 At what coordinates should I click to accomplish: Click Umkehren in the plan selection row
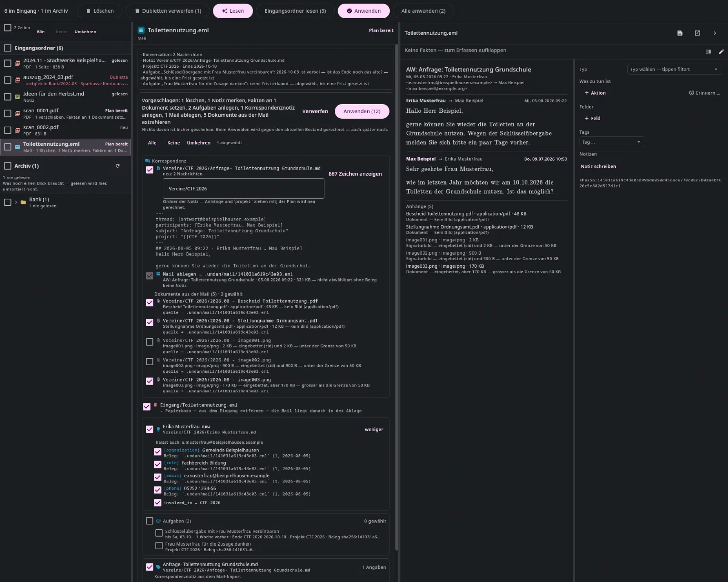click(198, 143)
